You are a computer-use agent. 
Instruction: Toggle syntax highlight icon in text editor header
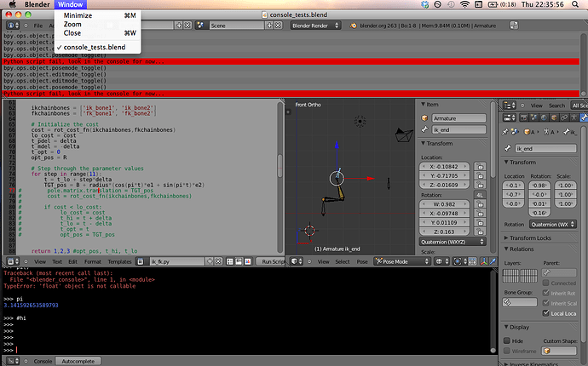pos(248,261)
